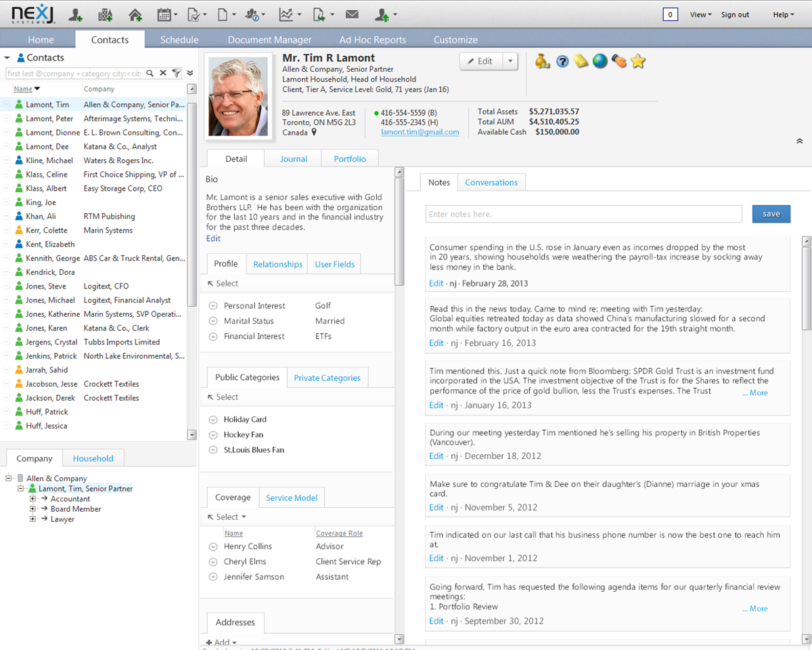Toggle the selector circle beside Henry Collins
Image resolution: width=812 pixels, height=650 pixels.
click(213, 546)
